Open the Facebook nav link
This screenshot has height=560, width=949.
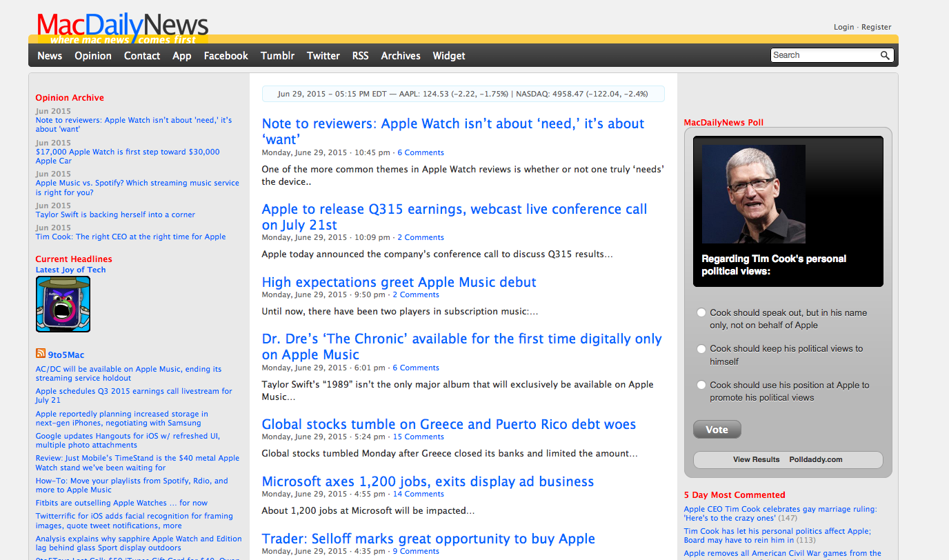[x=226, y=56]
